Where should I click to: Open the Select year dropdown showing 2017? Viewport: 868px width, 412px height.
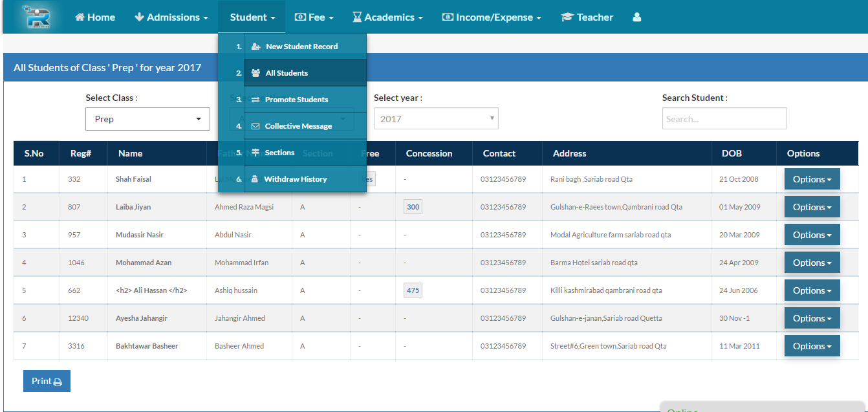coord(436,119)
